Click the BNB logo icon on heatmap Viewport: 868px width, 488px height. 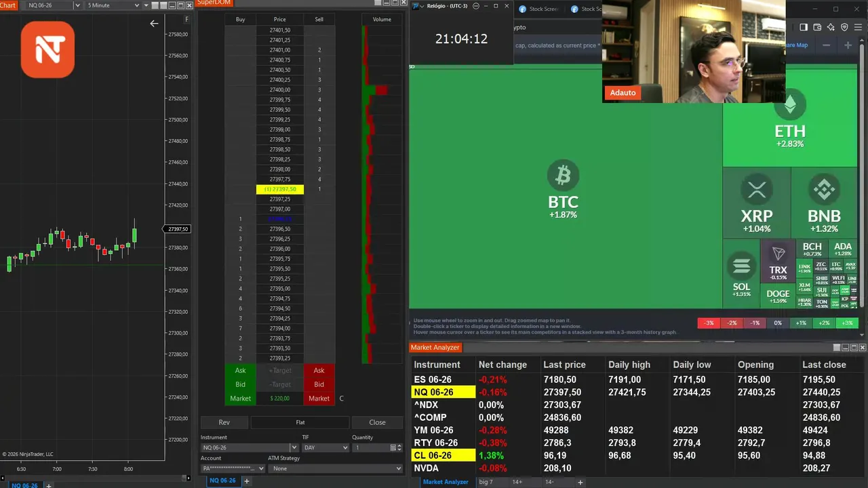824,190
